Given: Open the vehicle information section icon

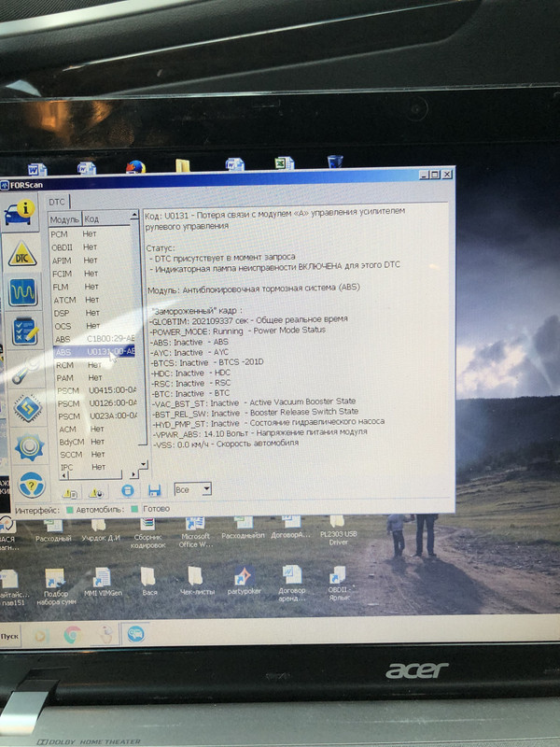Looking at the screenshot, I should (20, 213).
